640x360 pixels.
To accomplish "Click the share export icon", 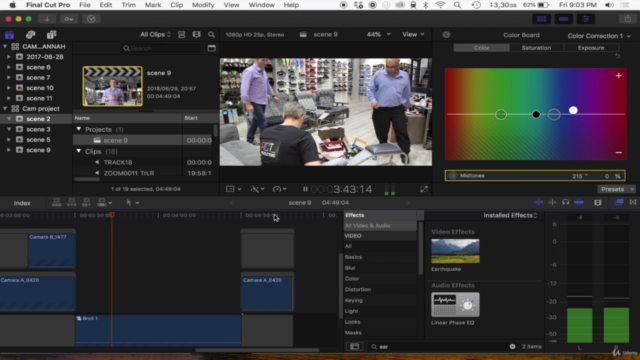I will [628, 19].
